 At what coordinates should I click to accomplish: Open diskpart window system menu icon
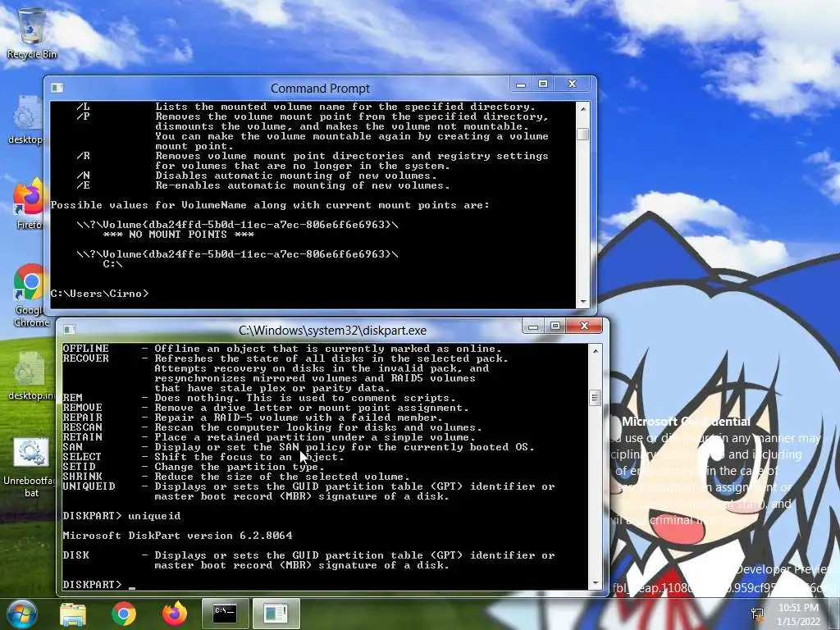point(69,330)
